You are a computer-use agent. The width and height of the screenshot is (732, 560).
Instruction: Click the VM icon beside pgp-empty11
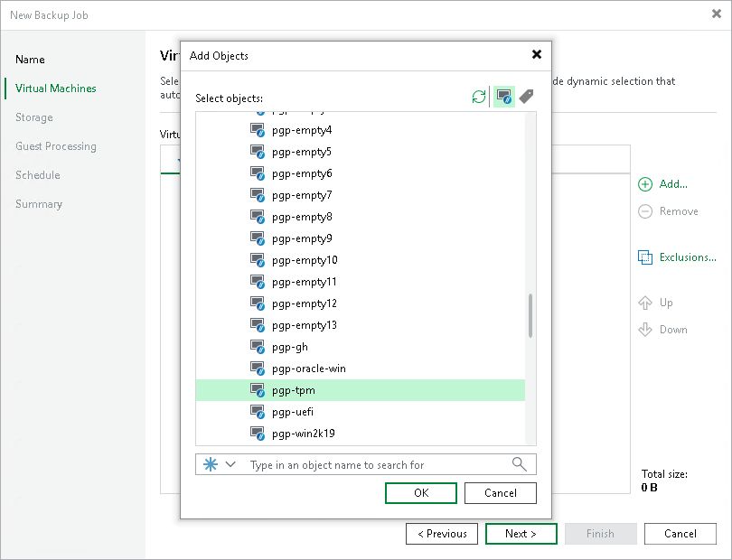click(258, 282)
